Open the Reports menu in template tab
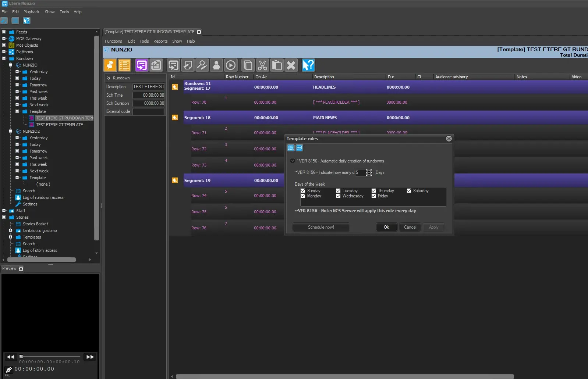Screen dimensions: 588x379 click(160, 41)
